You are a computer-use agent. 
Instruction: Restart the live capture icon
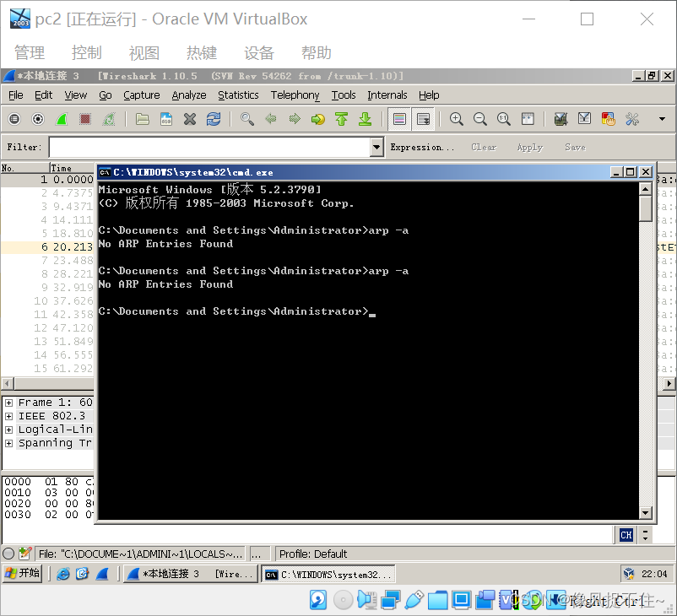(x=109, y=119)
